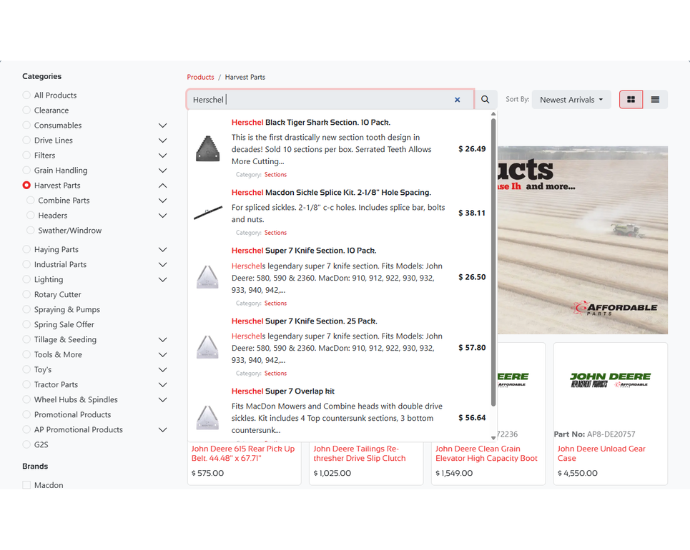690x550 pixels.
Task: Open the Black Tiger Shark Section thumbnail
Action: [x=208, y=148]
